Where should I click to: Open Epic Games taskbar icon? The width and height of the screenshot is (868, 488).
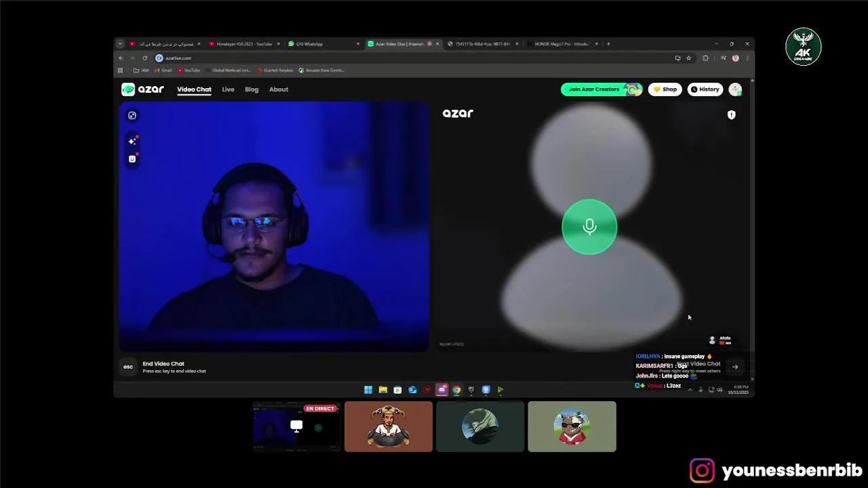tap(471, 390)
